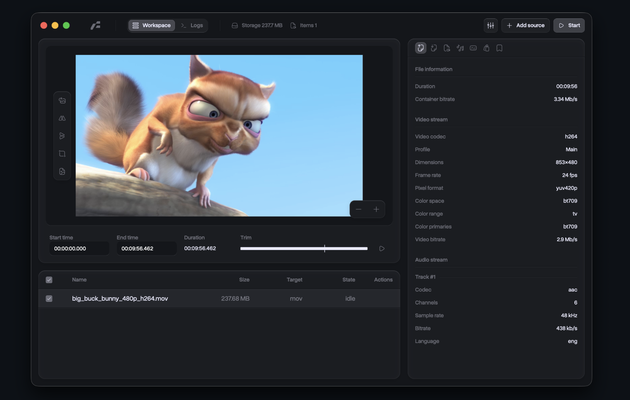Open the bookmark presets tab icon
This screenshot has width=630, height=400.
tap(499, 48)
